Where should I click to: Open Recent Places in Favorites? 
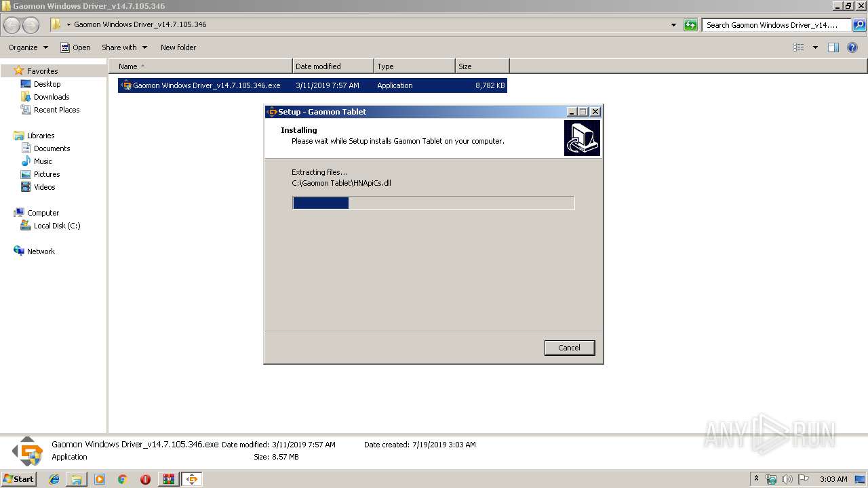pos(56,110)
